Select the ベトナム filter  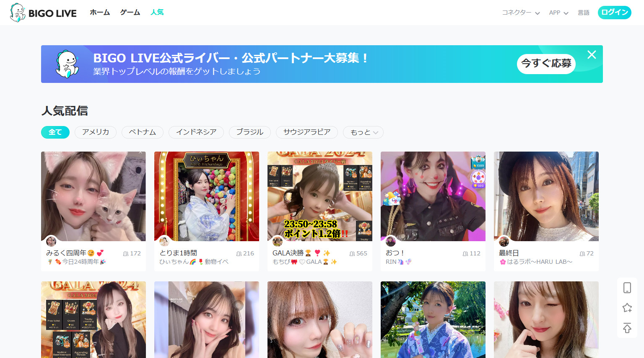point(143,132)
